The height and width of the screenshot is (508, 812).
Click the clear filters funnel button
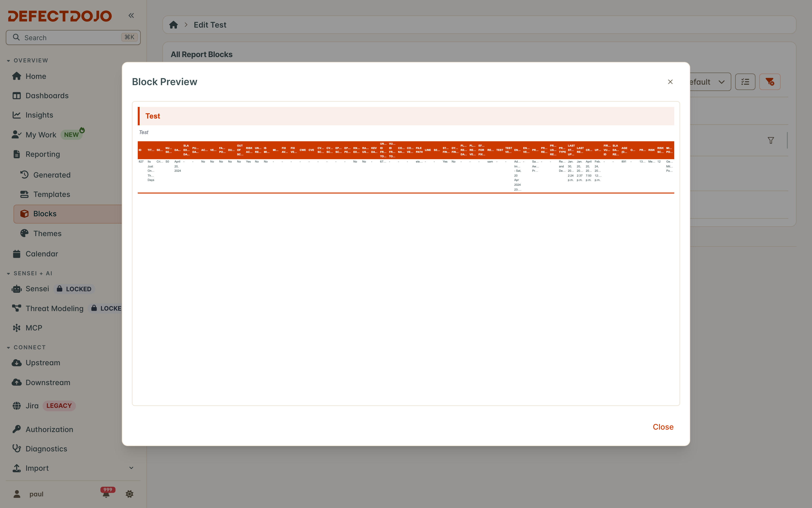coord(770,82)
